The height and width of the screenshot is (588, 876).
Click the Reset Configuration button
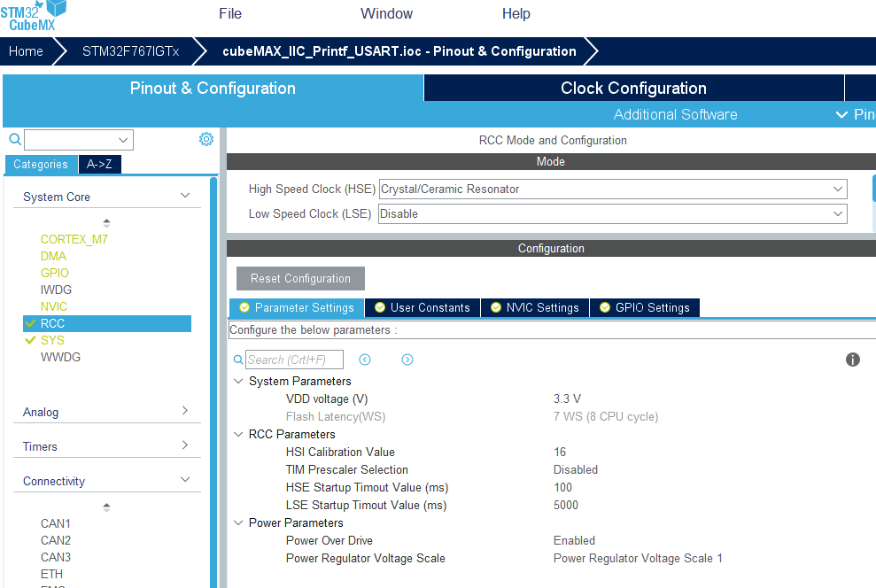coord(300,278)
